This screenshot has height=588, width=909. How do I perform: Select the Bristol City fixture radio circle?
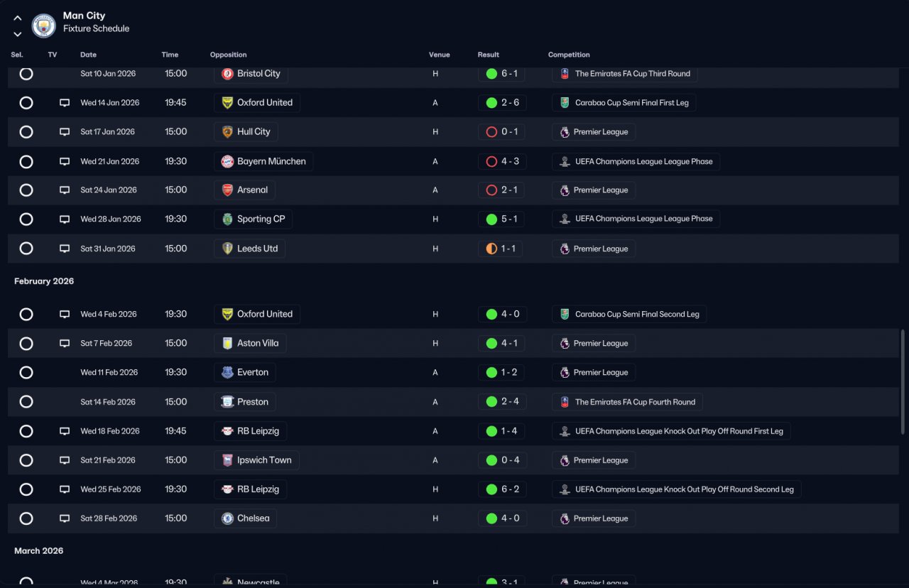pyautogui.click(x=26, y=73)
